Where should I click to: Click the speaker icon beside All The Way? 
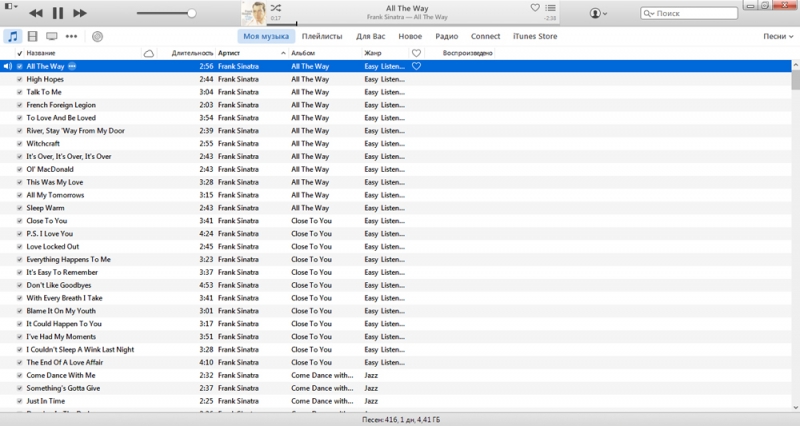coord(7,66)
